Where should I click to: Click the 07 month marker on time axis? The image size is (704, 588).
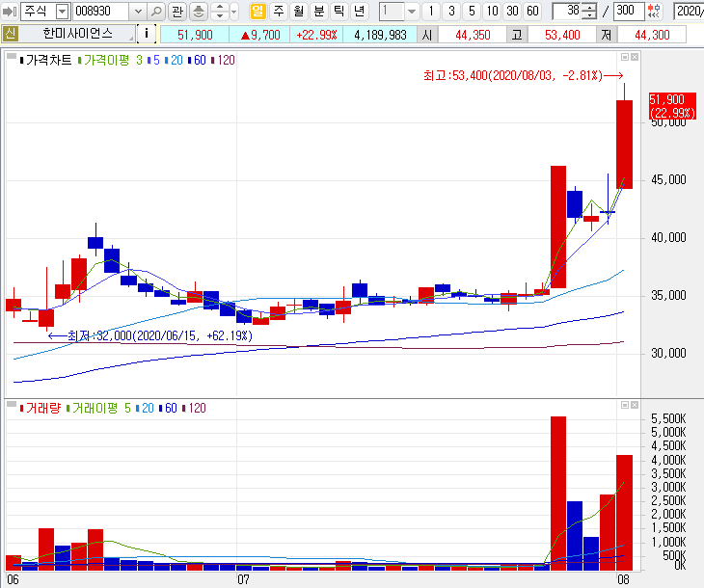243,579
